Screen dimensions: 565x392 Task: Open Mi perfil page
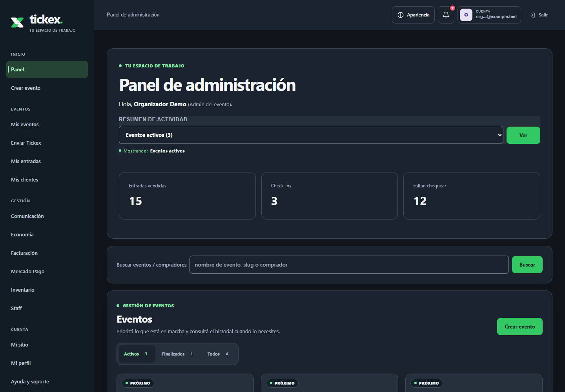pyautogui.click(x=47, y=363)
